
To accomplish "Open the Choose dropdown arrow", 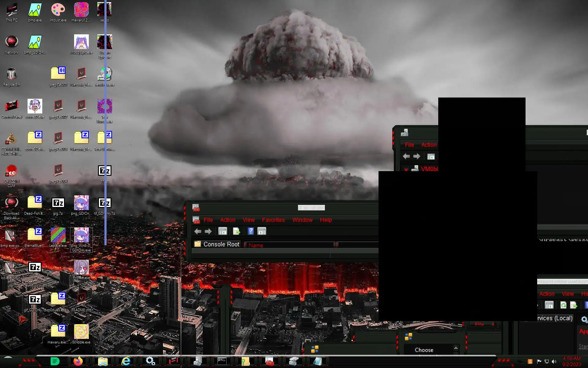I will [x=456, y=348].
